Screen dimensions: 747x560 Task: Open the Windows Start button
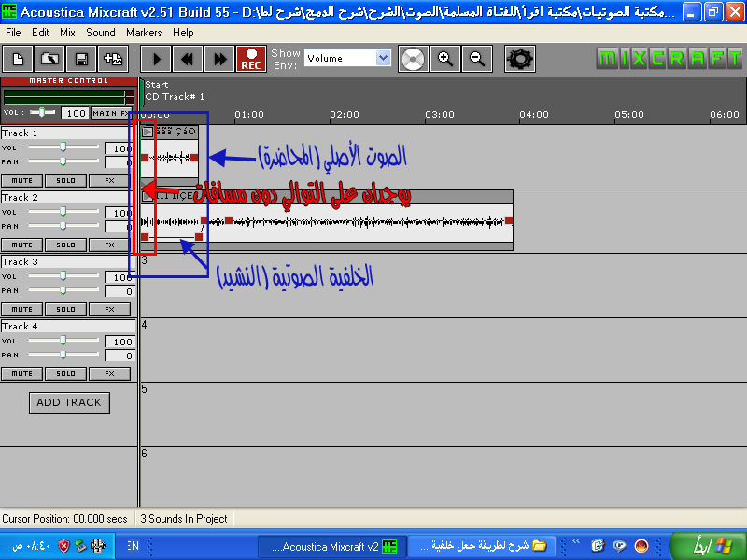pos(709,546)
